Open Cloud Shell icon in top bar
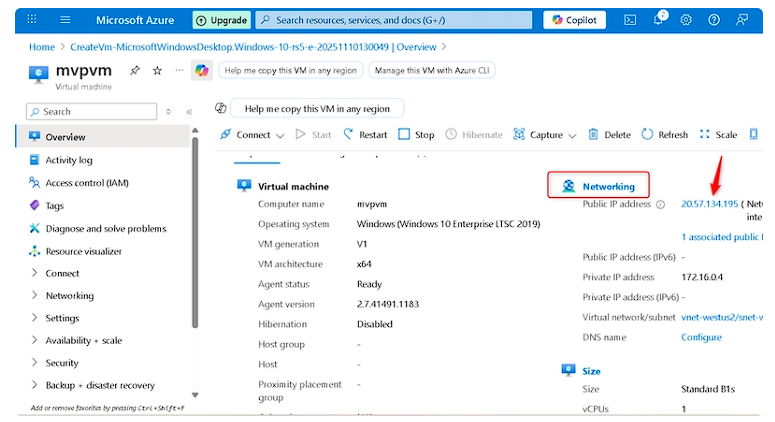 coord(630,19)
